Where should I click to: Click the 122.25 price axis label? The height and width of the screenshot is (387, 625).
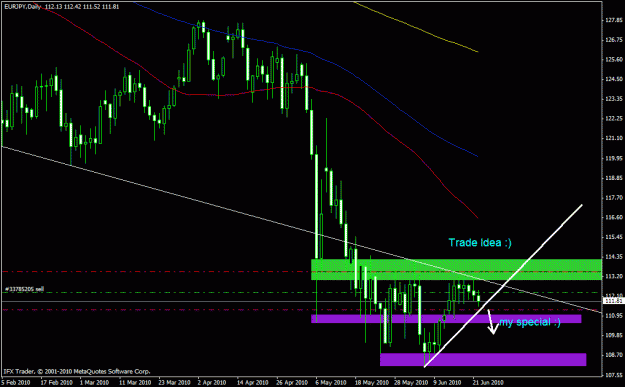[x=614, y=118]
